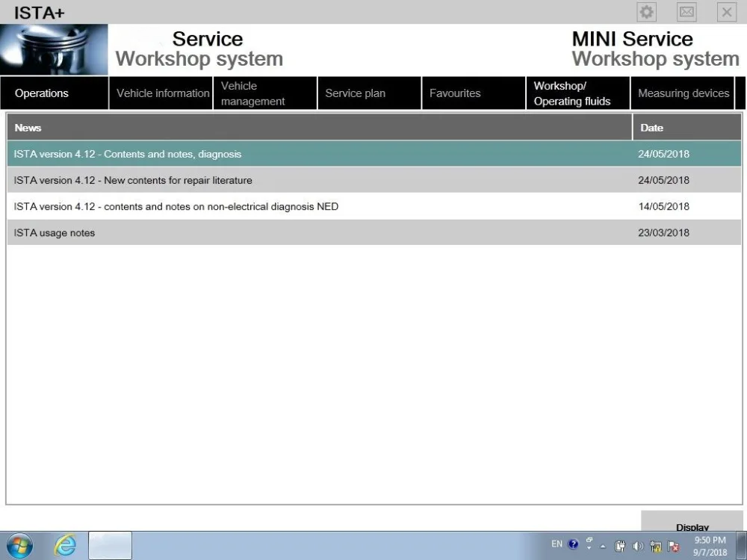Open the envelope feedback icon
The image size is (747, 560).
coord(686,12)
